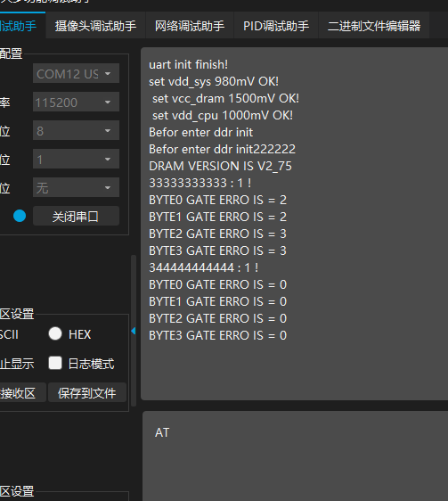
Task: Click 'BYTE2 GATE ERRO IS = 3' line
Action: coord(218,234)
